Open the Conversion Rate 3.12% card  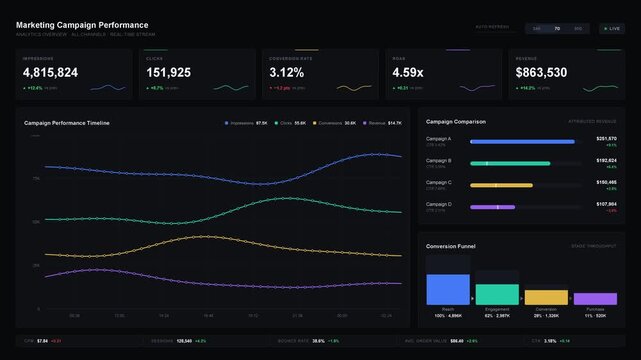pos(320,74)
